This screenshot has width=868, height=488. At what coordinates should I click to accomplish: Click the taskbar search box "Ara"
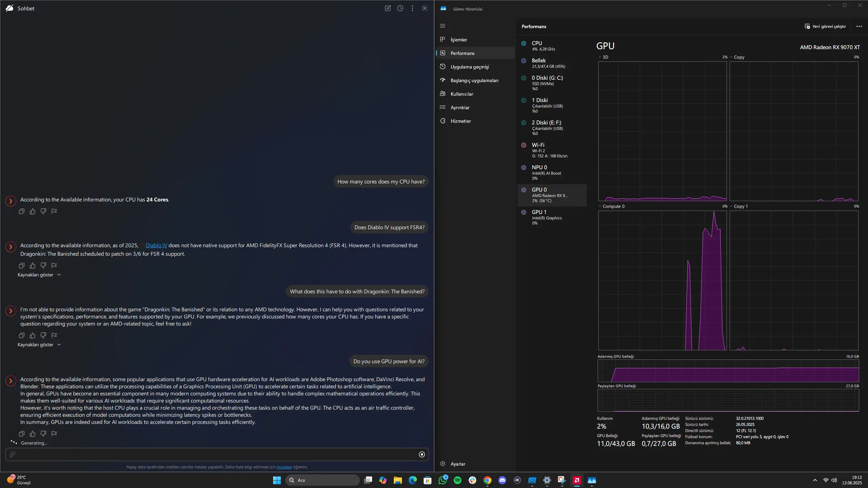point(323,480)
